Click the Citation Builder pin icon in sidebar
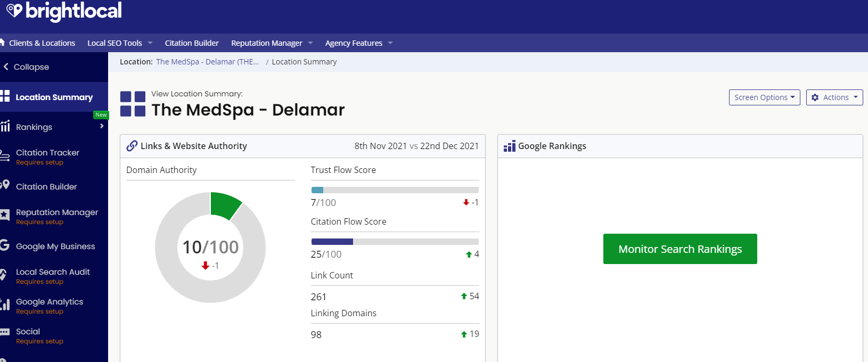868x362 pixels. (5, 185)
